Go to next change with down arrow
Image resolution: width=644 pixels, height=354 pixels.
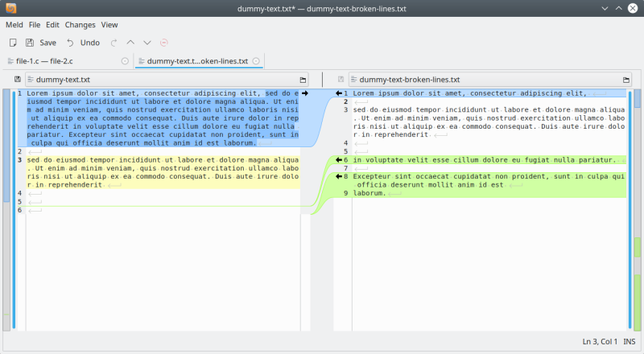(x=147, y=43)
